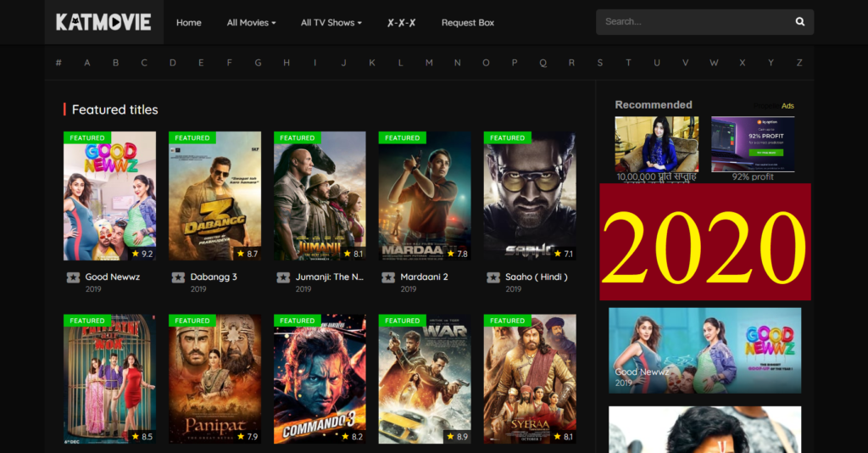The image size is (868, 453).
Task: Open the 92% profit recommended ad
Action: 753,144
